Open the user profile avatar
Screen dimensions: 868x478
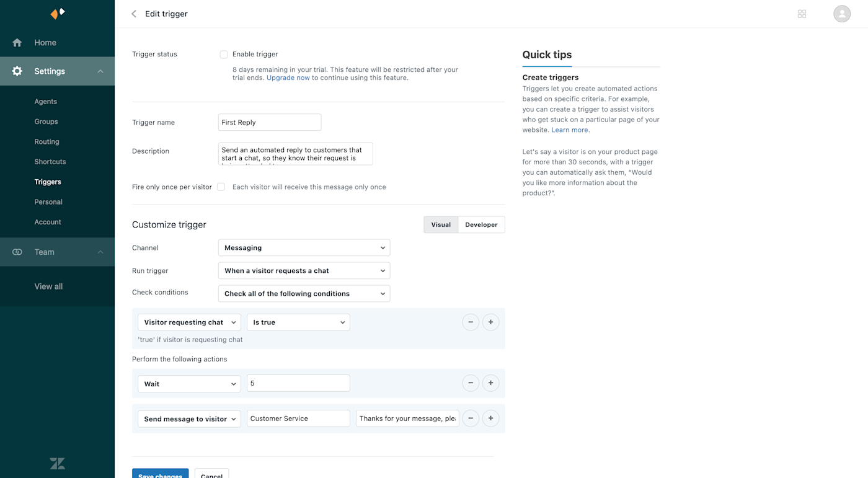842,14
